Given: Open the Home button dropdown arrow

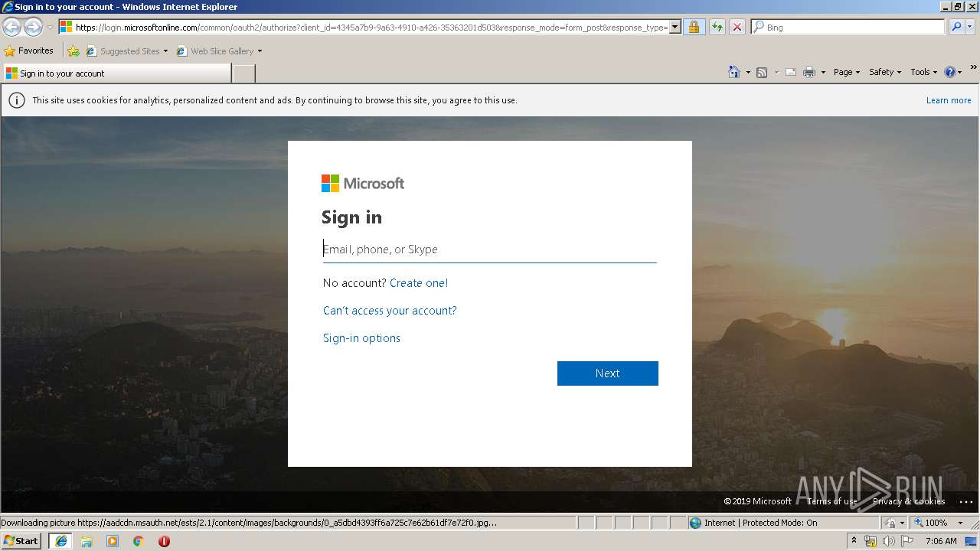Looking at the screenshot, I should tap(747, 72).
